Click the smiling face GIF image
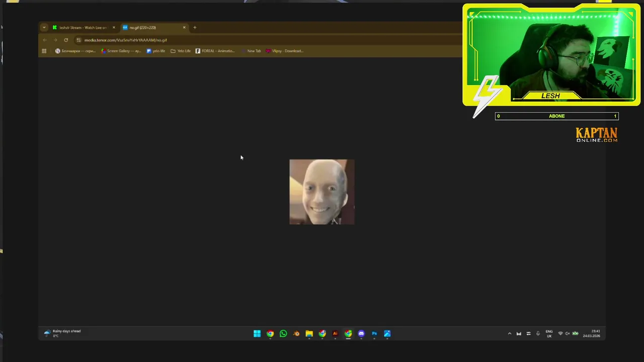The width and height of the screenshot is (644, 362). [x=322, y=192]
